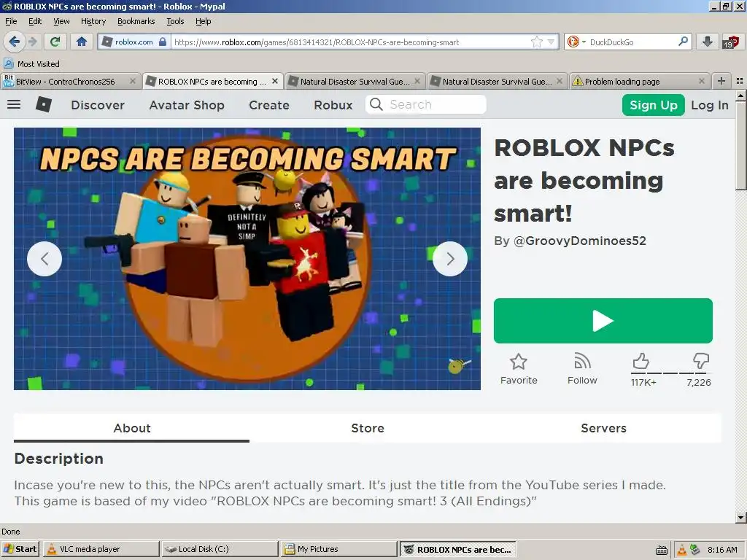Select the Servers tab
This screenshot has width=747, height=560.
(x=603, y=428)
